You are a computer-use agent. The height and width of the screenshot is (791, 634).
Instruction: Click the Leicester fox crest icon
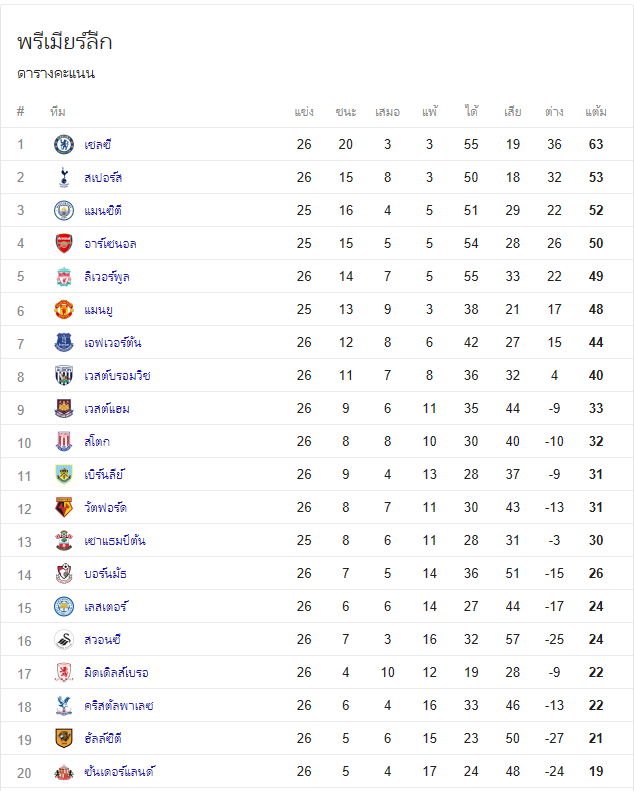pyautogui.click(x=64, y=606)
